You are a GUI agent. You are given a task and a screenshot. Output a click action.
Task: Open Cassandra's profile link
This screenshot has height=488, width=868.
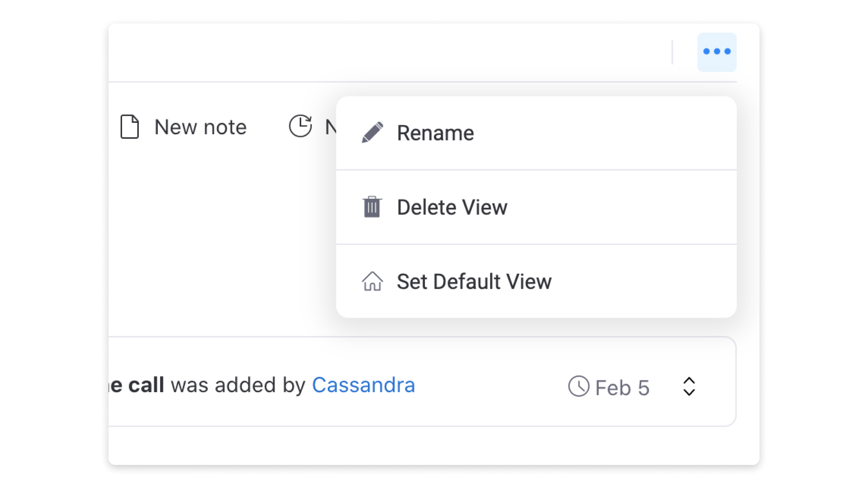coord(363,385)
